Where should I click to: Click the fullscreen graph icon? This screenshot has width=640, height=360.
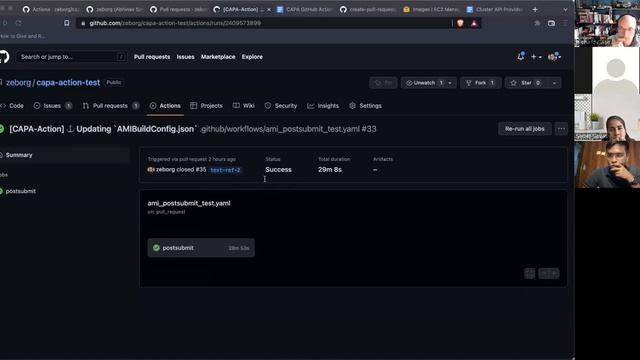tap(529, 273)
